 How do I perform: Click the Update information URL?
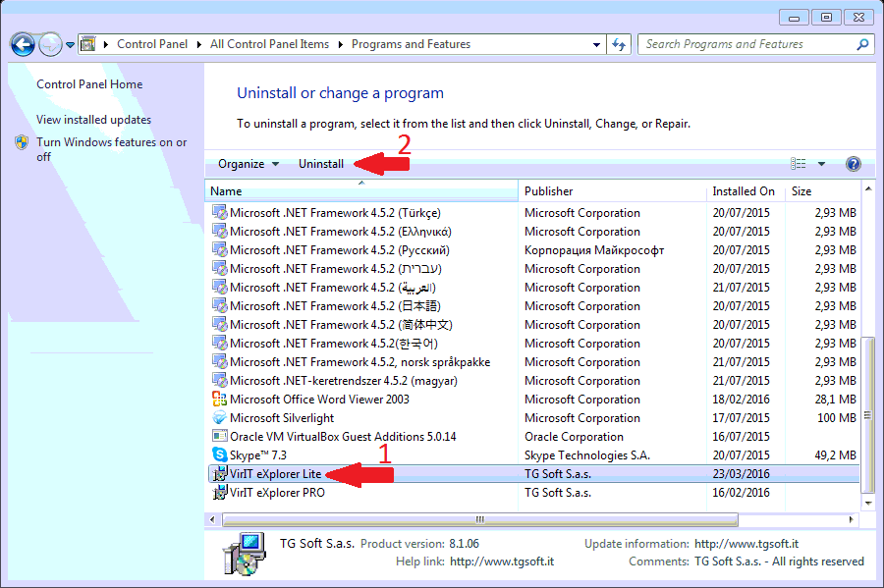click(746, 544)
